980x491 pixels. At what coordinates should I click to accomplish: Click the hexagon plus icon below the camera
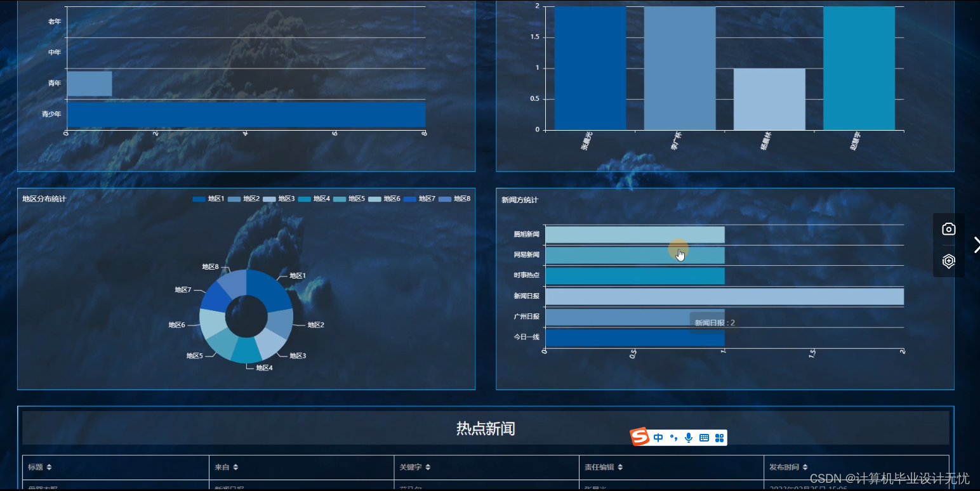click(x=948, y=261)
